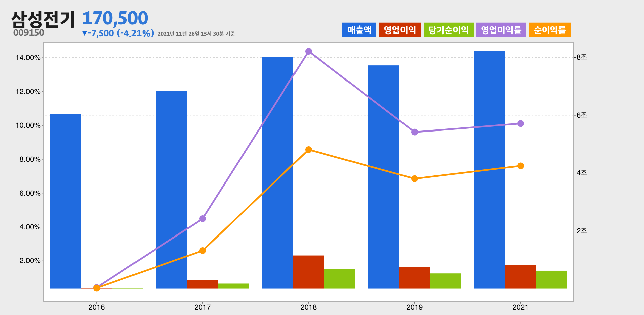Click the 삼성전기 company title
Image resolution: width=644 pixels, height=315 pixels.
click(43, 19)
